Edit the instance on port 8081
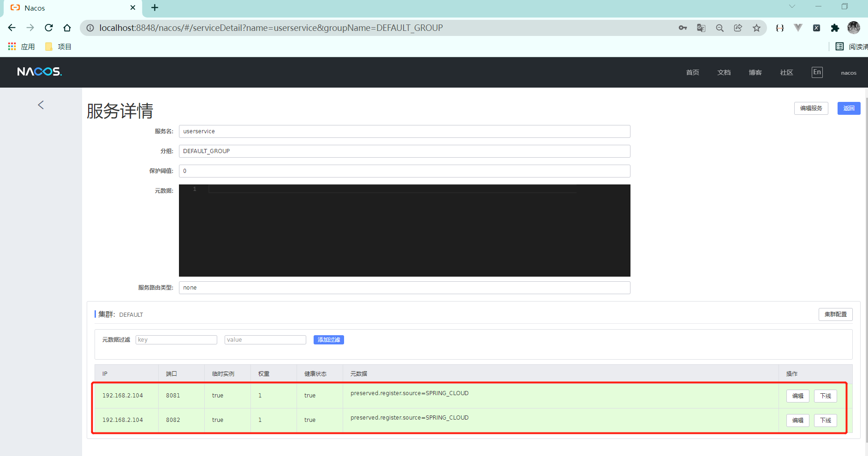This screenshot has height=456, width=868. pos(798,396)
